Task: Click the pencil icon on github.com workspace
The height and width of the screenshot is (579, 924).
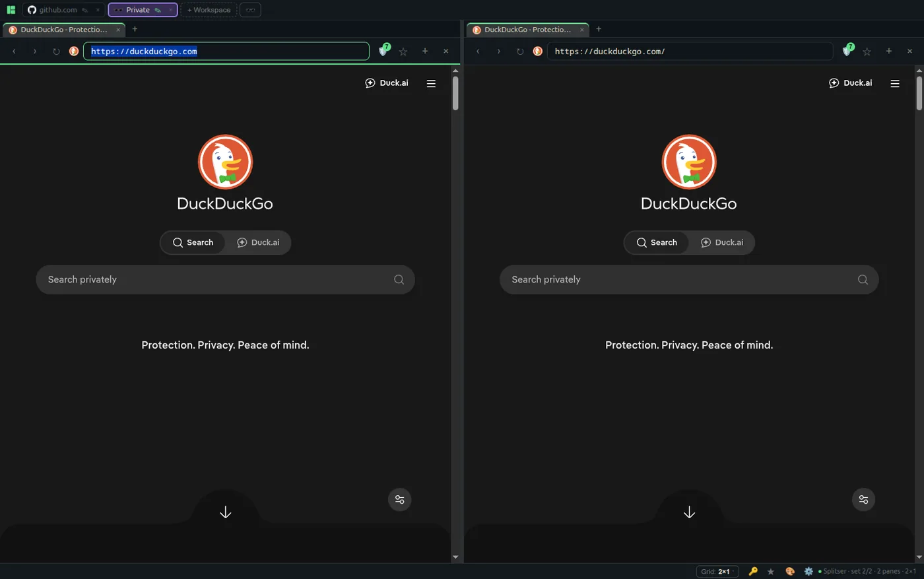Action: click(84, 10)
